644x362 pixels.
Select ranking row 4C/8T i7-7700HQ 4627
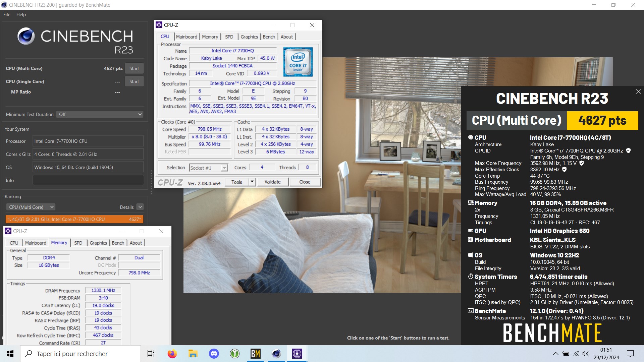click(x=74, y=219)
